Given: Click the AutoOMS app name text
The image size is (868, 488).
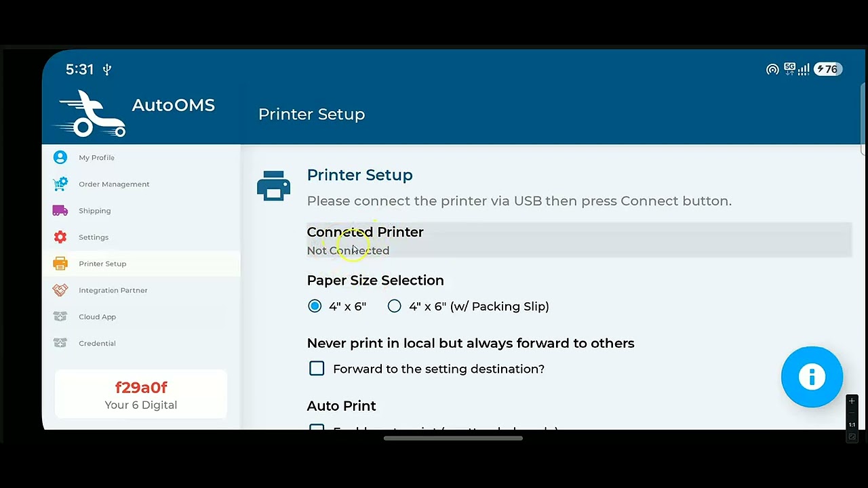Looking at the screenshot, I should pyautogui.click(x=174, y=105).
